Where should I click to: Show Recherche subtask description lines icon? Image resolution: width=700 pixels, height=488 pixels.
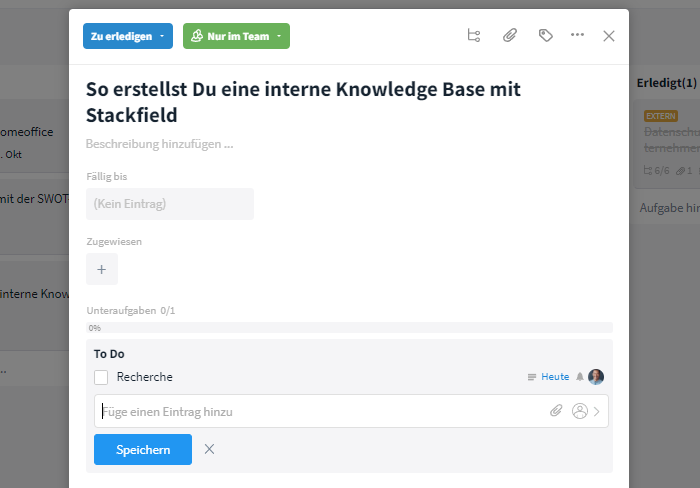tap(532, 377)
